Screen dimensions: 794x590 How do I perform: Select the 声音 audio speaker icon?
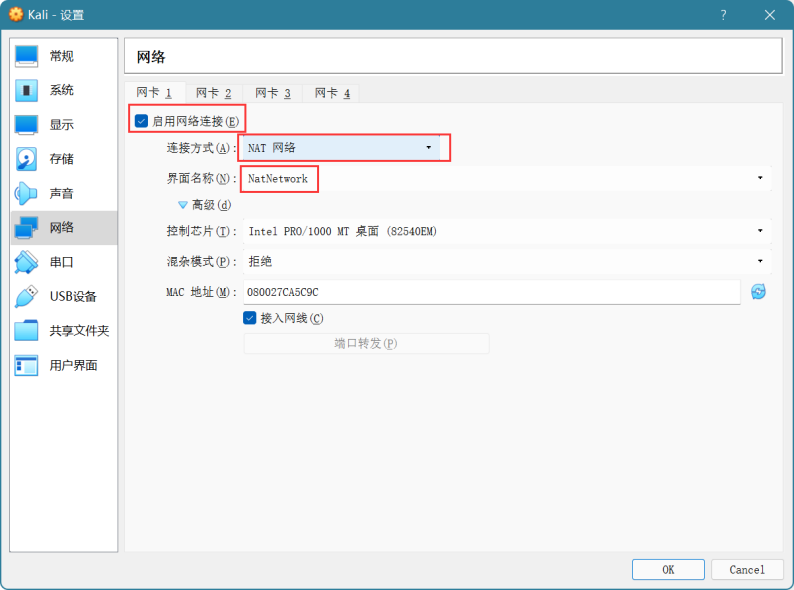(26, 193)
